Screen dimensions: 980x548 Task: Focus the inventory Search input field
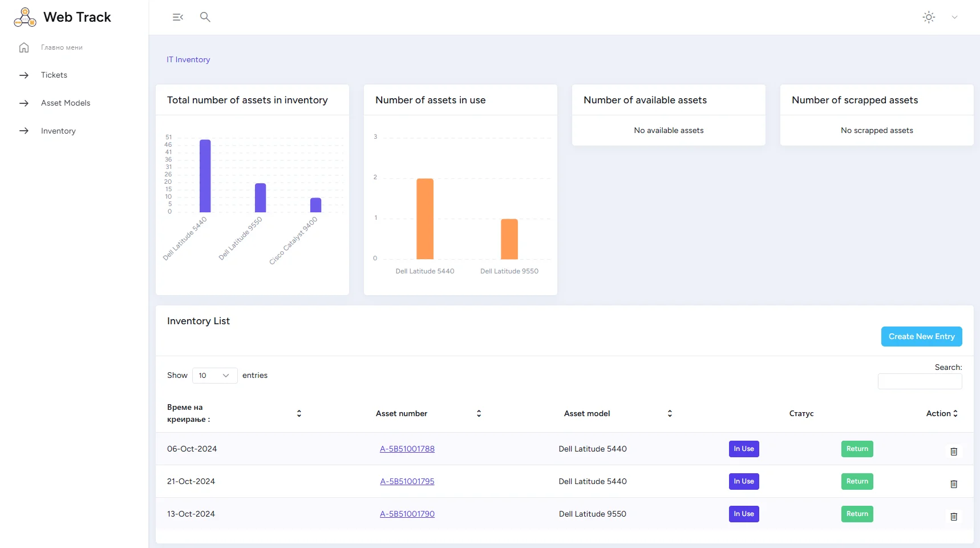pos(920,381)
